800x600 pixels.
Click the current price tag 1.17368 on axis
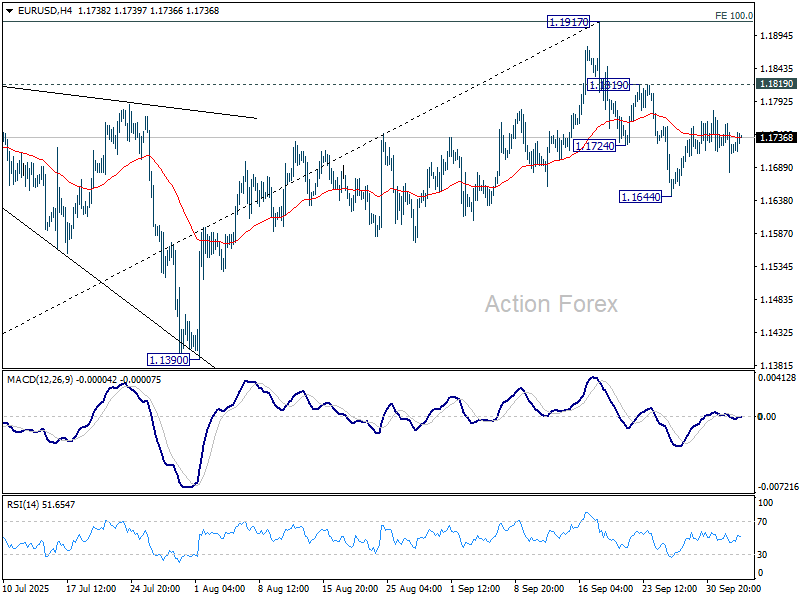click(776, 137)
